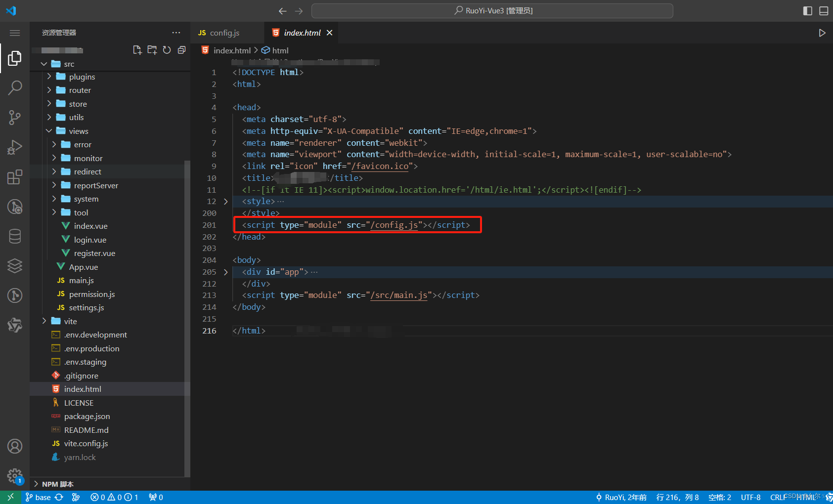This screenshot has width=833, height=504.
Task: Expand the NPM 脚本 section
Action: tap(35, 484)
